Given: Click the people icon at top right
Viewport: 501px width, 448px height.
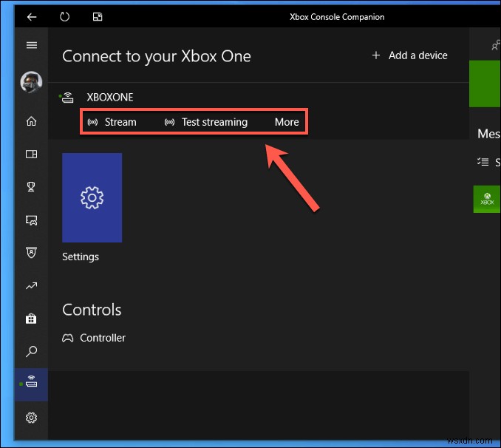Looking at the screenshot, I should click(496, 45).
